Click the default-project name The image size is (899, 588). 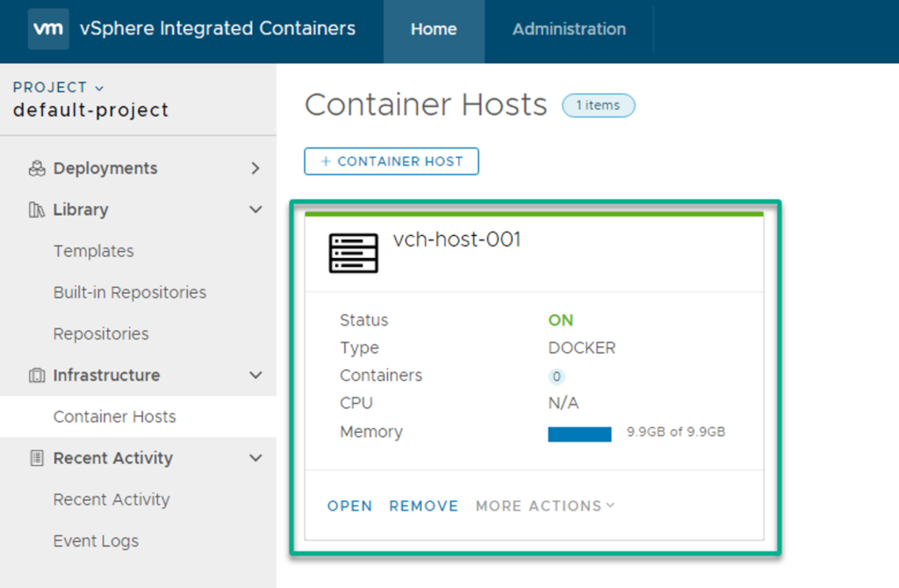coord(90,110)
